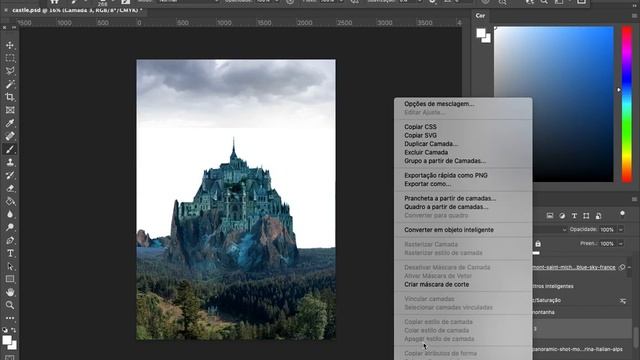Select the Hand tool
The image size is (640, 360).
[x=10, y=292]
